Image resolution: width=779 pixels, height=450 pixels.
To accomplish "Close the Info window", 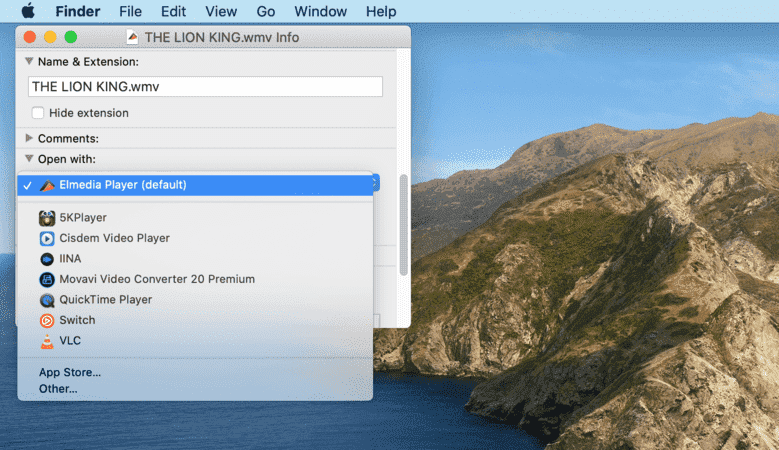I will coord(30,37).
